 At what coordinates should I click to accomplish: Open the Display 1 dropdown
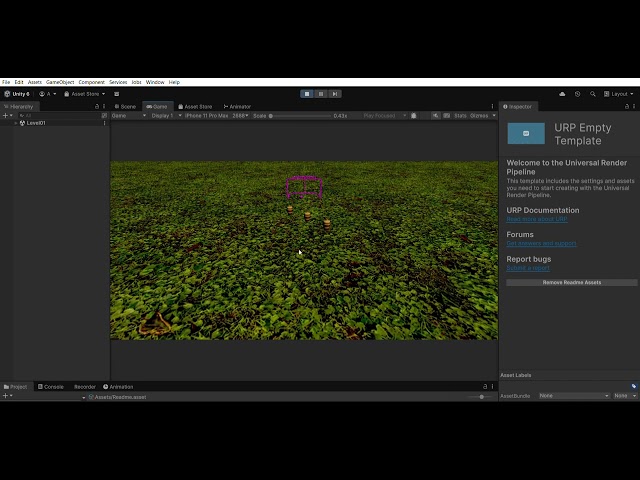pyautogui.click(x=166, y=116)
